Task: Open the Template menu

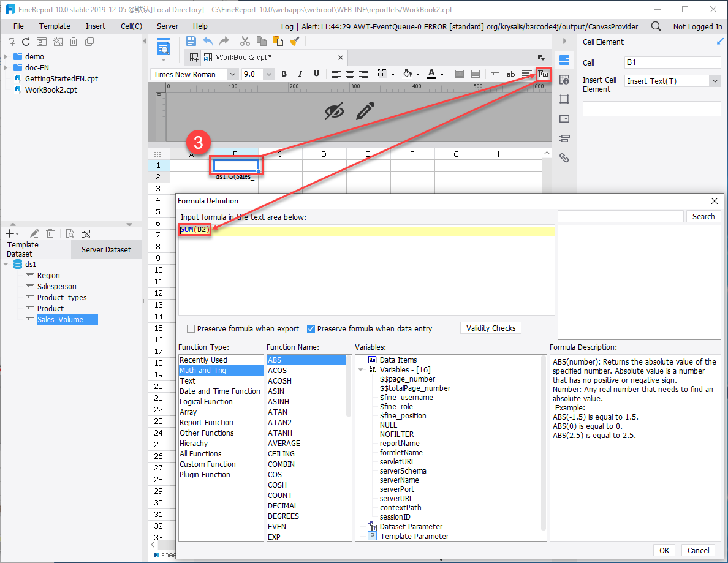Action: tap(55, 26)
